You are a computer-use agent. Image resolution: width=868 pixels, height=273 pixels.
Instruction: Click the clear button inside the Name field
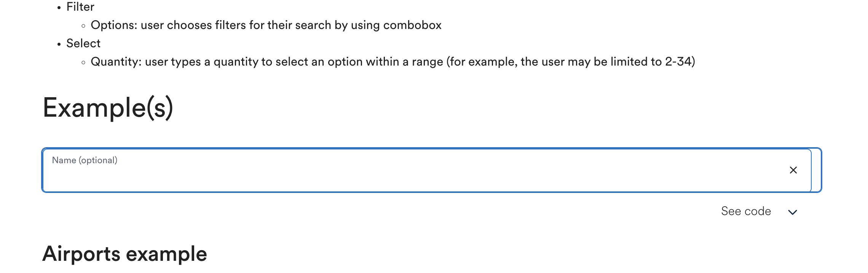pos(794,170)
